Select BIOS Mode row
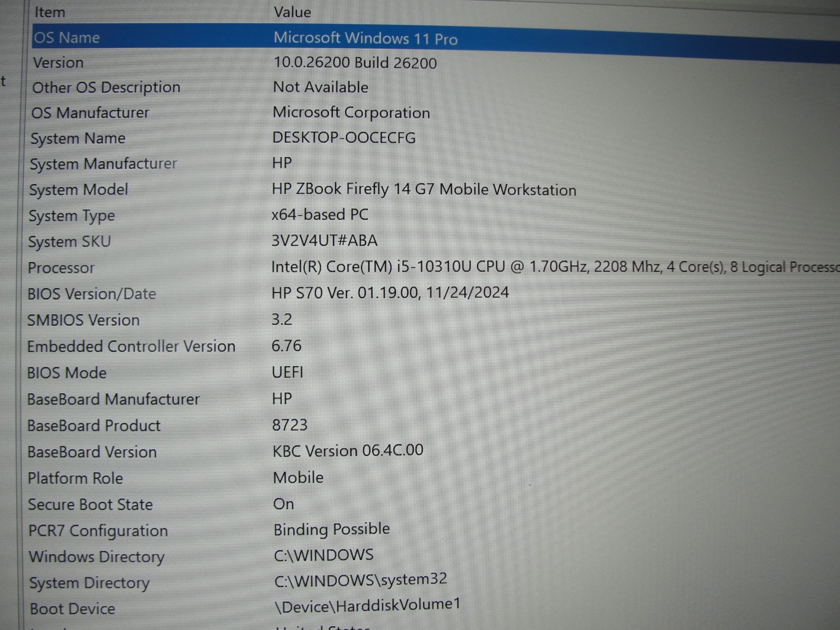Image resolution: width=840 pixels, height=630 pixels. click(x=67, y=373)
